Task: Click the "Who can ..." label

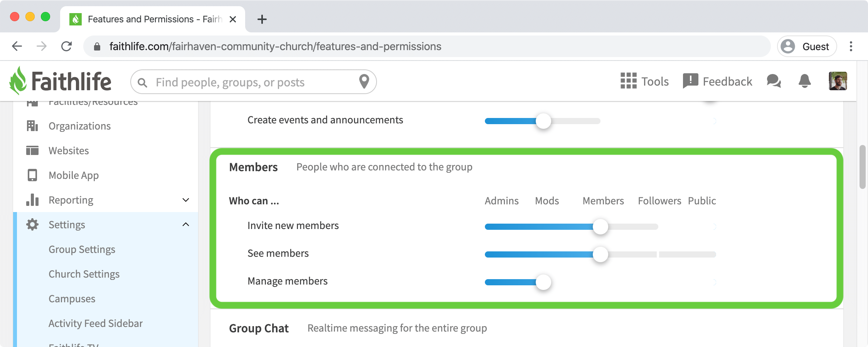Action: coord(254,201)
